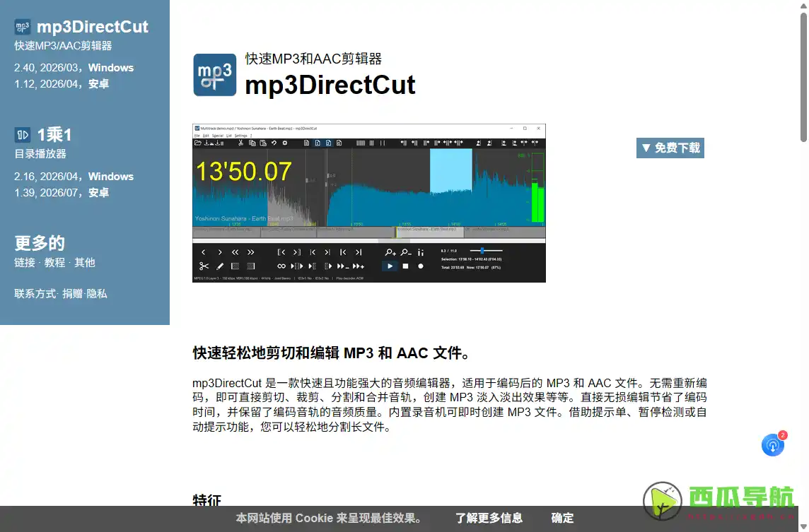Screen dimensions: 809x532
Task: Go to the 其他 page
Action: pos(85,262)
